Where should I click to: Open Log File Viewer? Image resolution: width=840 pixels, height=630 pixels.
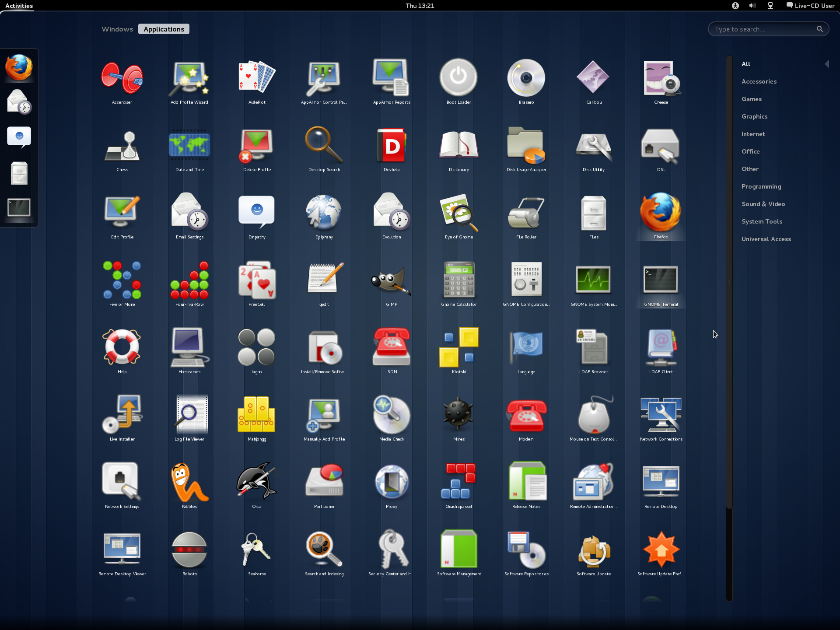189,419
